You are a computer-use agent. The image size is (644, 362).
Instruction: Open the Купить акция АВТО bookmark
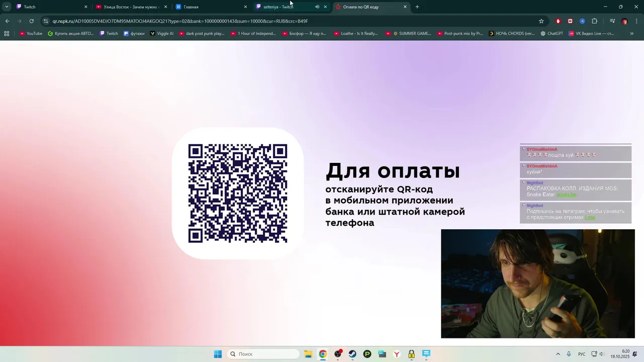click(x=71, y=34)
